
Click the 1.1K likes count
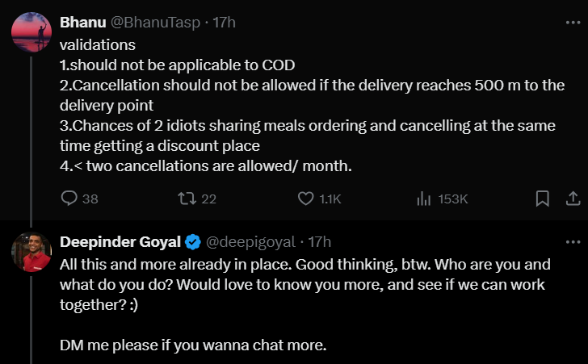[x=331, y=199]
